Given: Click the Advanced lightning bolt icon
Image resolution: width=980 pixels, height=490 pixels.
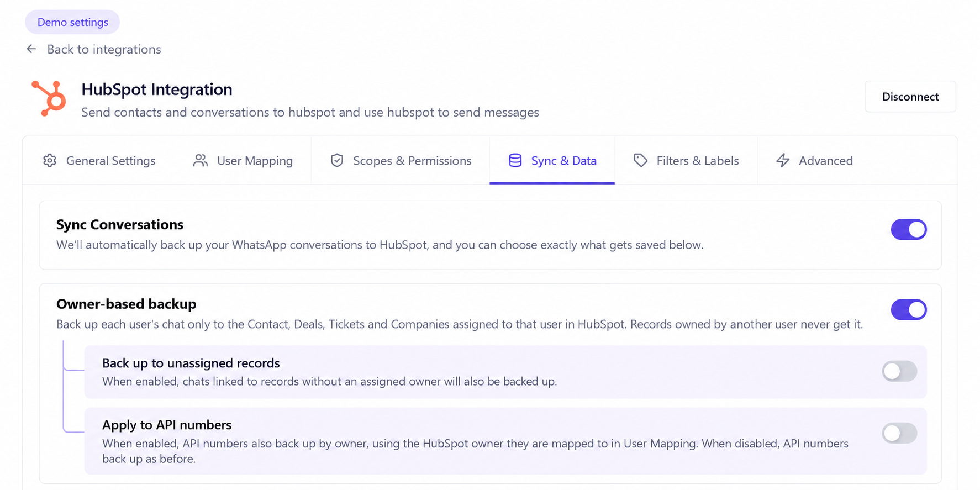Looking at the screenshot, I should coord(783,161).
